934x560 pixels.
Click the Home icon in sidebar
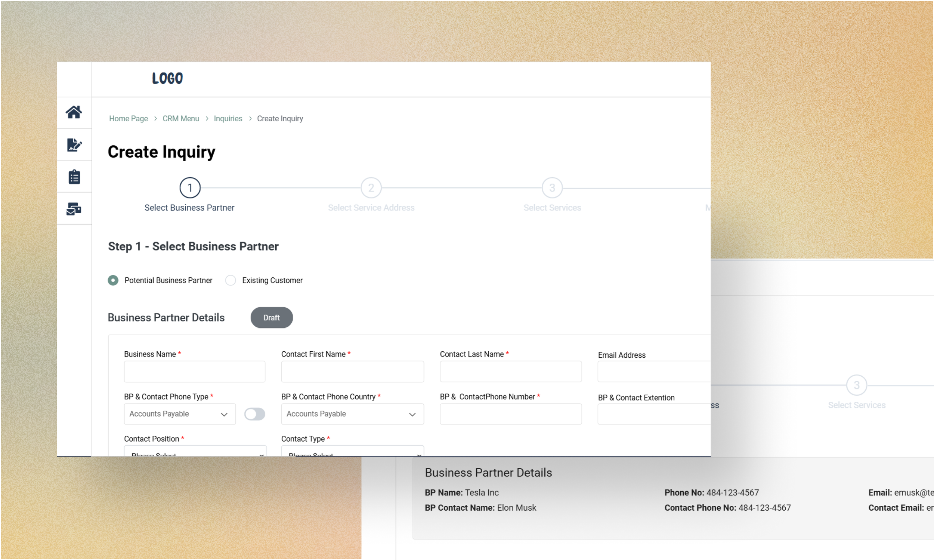pyautogui.click(x=74, y=112)
